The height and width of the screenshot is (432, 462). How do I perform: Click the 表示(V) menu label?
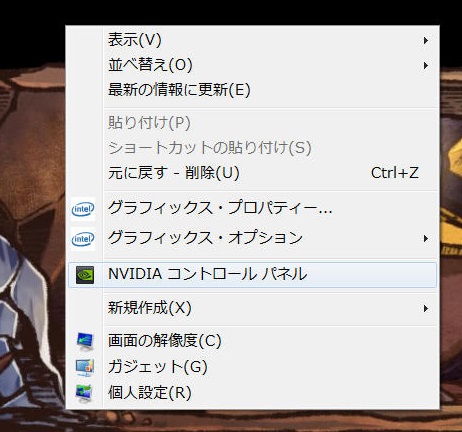pyautogui.click(x=135, y=40)
